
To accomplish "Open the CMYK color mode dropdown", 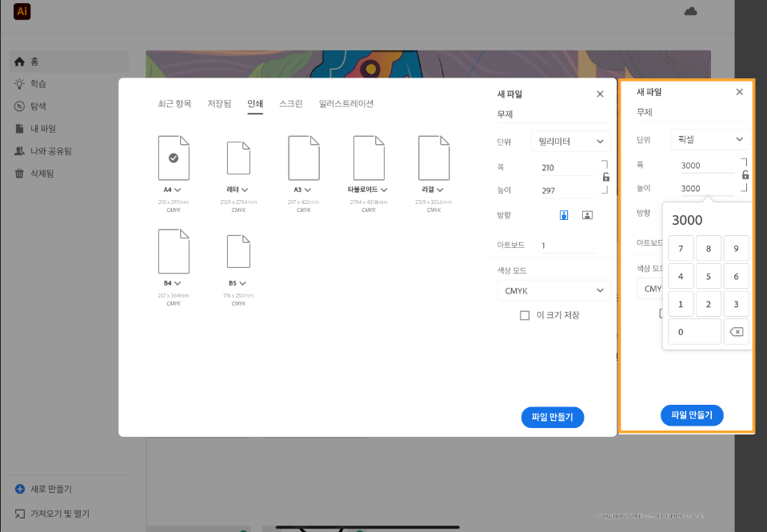I will [553, 290].
